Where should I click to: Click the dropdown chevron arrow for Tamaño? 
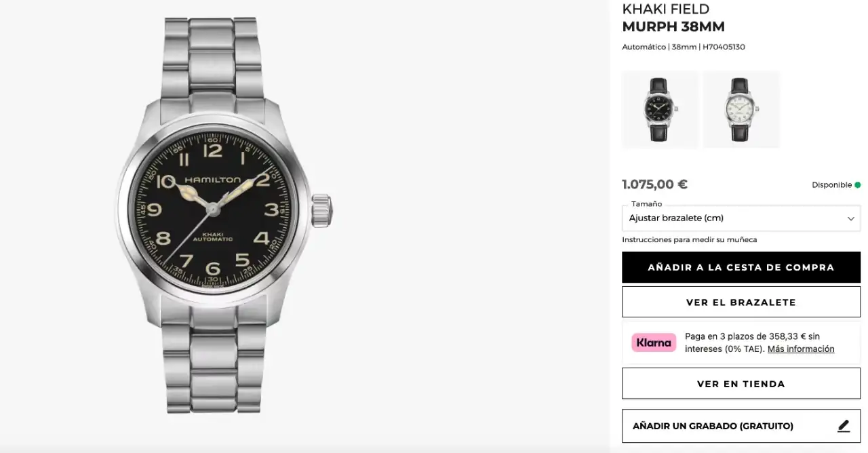click(x=850, y=218)
